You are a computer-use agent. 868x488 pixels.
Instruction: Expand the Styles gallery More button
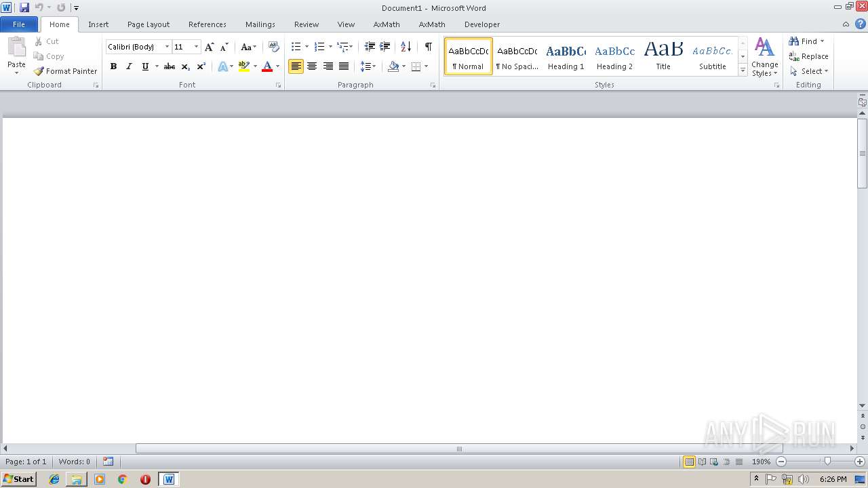[x=743, y=70]
